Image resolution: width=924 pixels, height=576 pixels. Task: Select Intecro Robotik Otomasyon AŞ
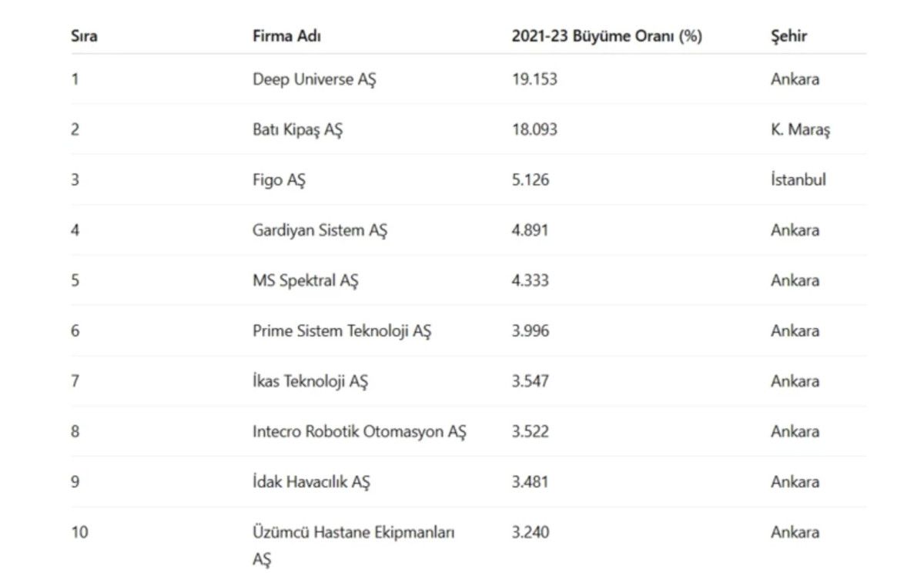click(x=359, y=432)
